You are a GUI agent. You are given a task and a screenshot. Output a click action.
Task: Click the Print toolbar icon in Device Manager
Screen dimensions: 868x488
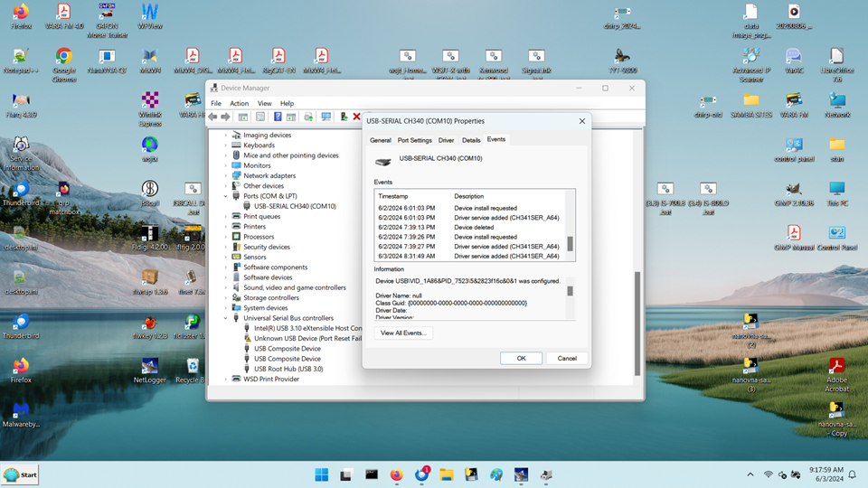308,117
